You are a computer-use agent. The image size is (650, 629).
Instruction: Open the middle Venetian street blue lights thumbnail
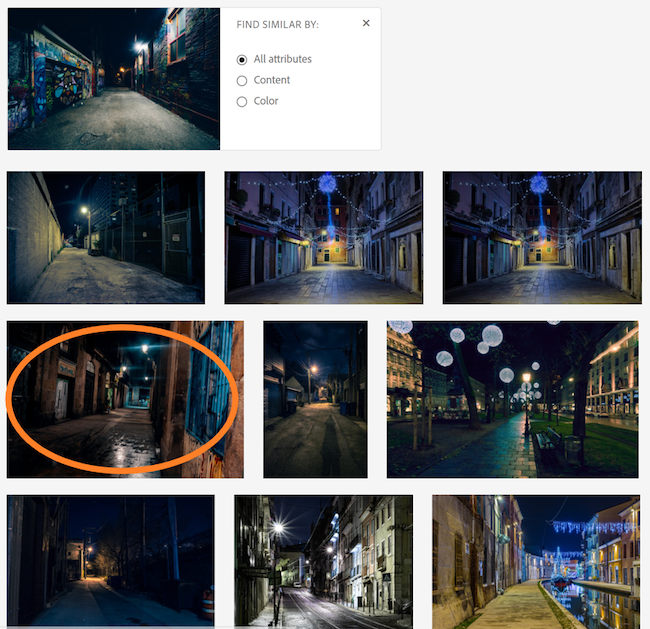(x=324, y=238)
